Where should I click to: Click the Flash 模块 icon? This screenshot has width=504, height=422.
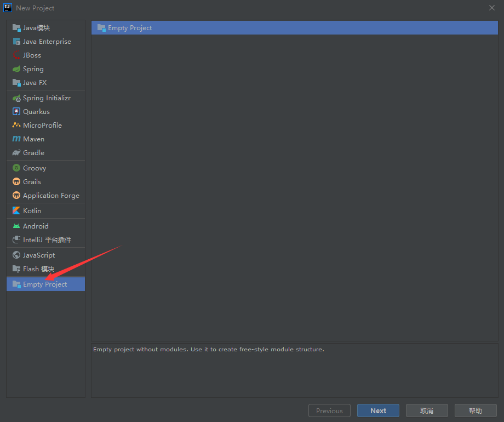(x=16, y=269)
